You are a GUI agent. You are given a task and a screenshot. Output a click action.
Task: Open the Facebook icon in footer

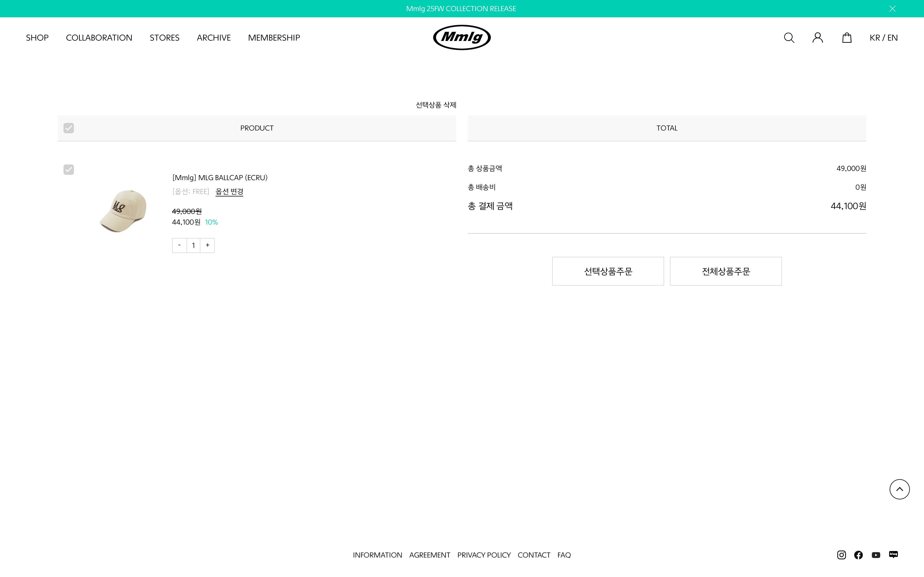tap(858, 555)
